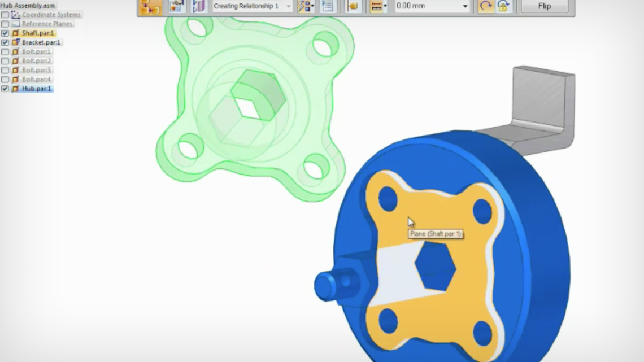Click the rotate relationship icon

click(x=486, y=6)
